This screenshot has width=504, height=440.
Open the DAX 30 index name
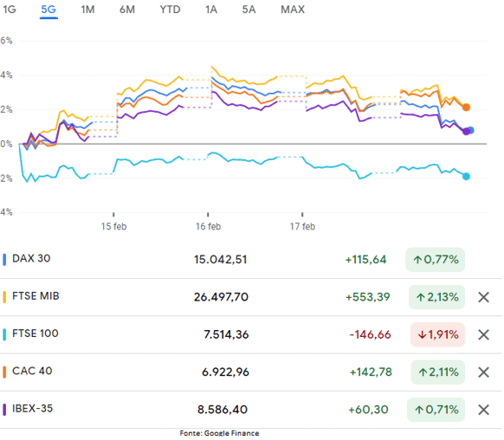31,258
